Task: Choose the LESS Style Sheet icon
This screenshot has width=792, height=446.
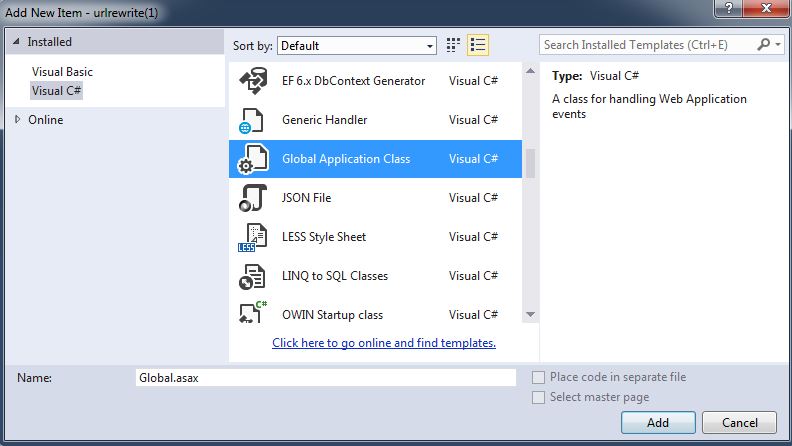Action: point(252,237)
